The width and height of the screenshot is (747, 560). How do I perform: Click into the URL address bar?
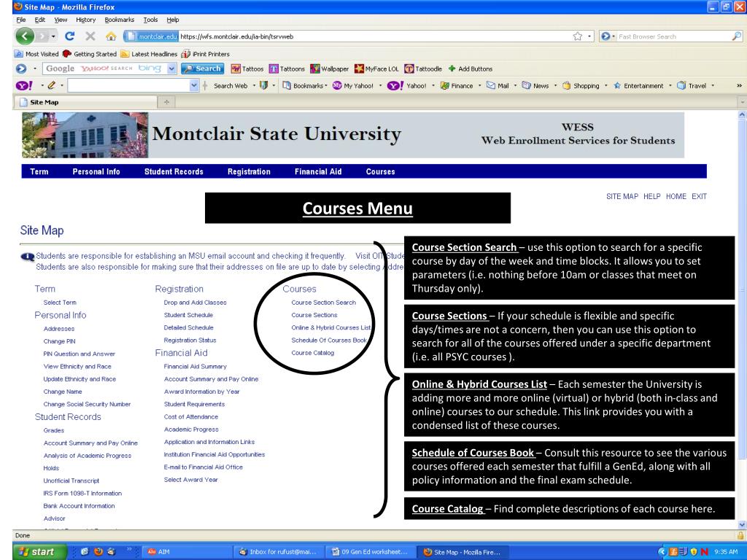coord(374,36)
